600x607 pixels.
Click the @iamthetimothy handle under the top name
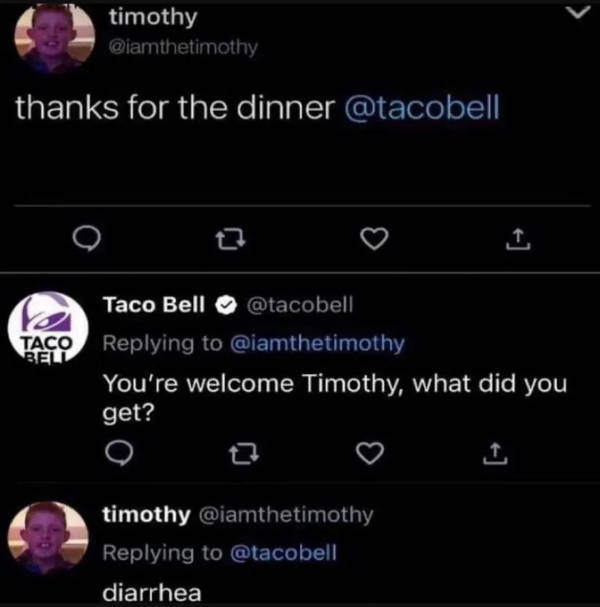click(x=183, y=46)
